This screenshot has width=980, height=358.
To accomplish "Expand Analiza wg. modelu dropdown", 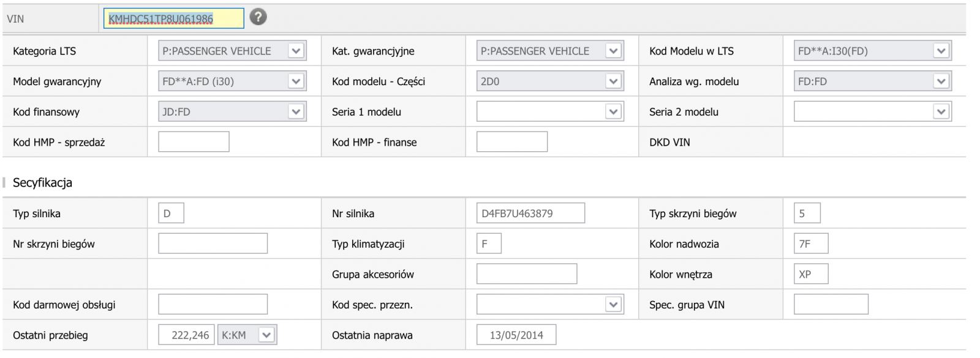I will 872,81.
